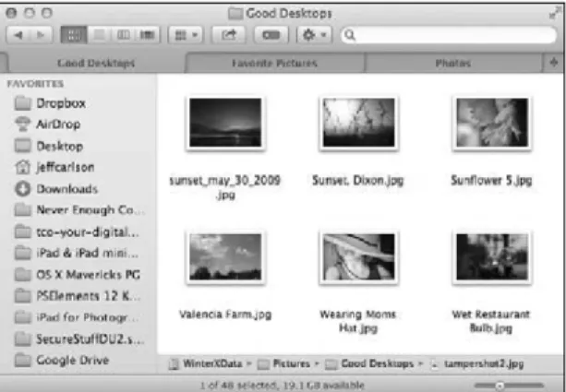Switch to list view
Screen dimensions: 566x392
coord(99,35)
